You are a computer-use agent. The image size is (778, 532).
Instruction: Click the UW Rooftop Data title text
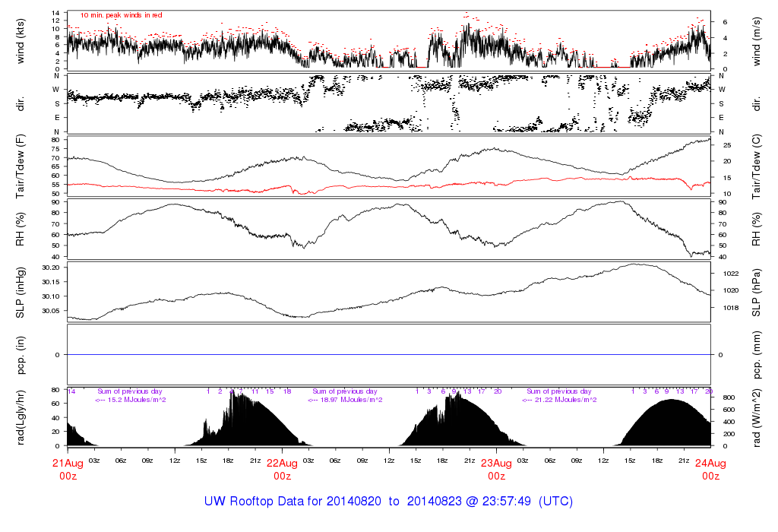(x=388, y=502)
